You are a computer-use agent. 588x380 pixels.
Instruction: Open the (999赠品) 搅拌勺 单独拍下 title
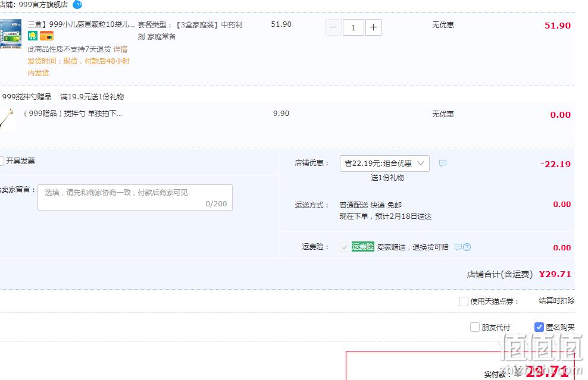(73, 114)
